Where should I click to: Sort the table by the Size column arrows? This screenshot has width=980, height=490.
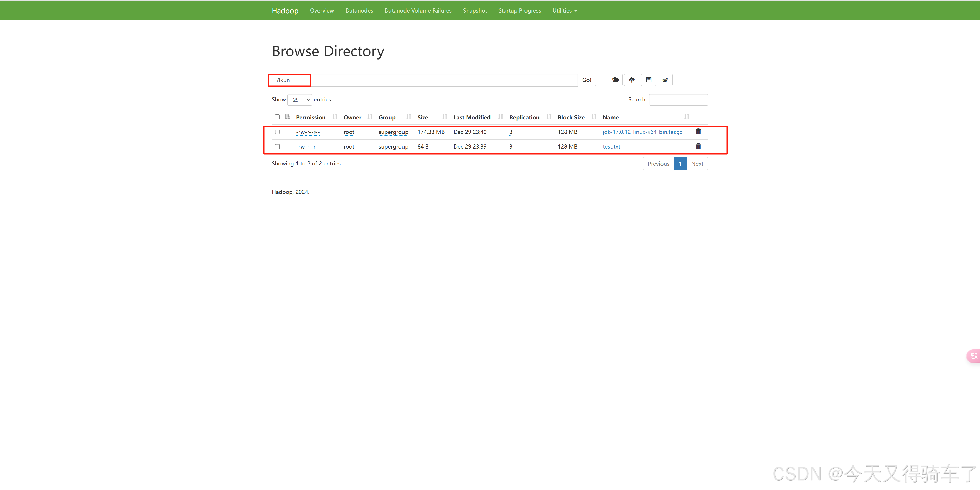click(444, 117)
